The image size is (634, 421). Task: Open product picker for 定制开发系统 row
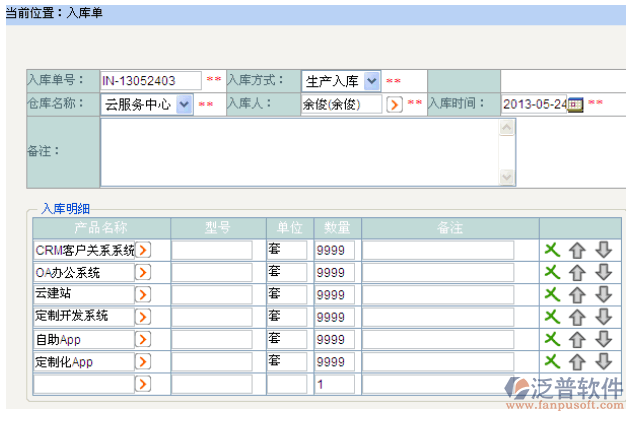143,317
